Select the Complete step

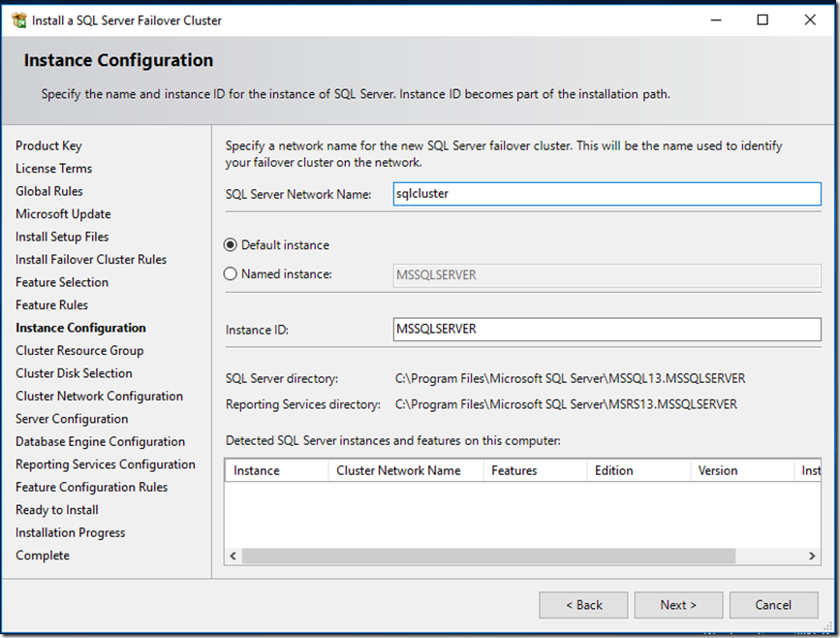43,556
